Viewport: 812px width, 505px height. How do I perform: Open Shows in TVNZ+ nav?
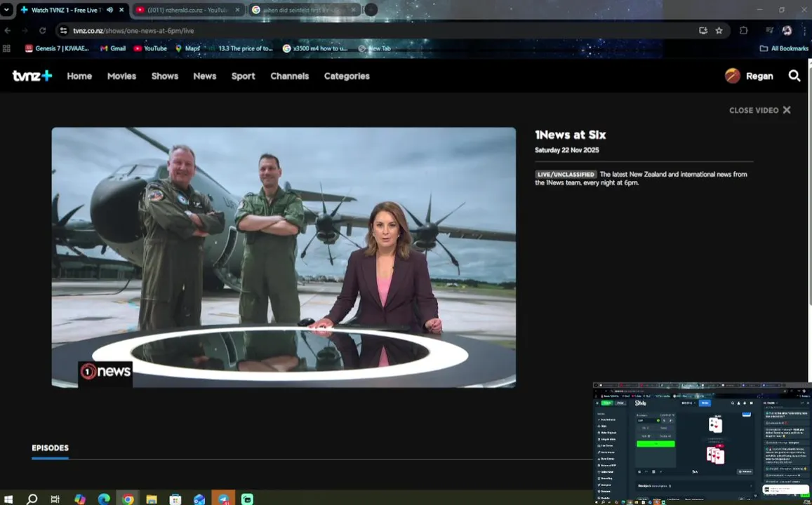coord(165,76)
